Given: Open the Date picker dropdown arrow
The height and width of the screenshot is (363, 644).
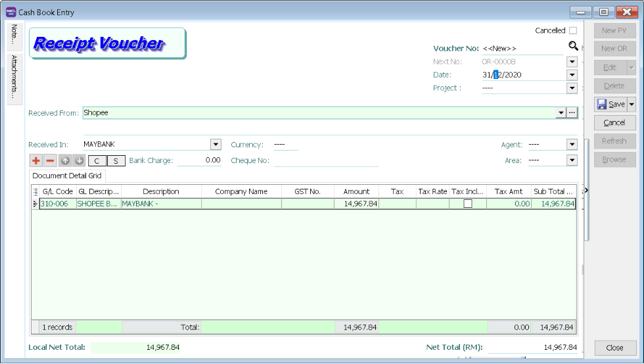Looking at the screenshot, I should tap(572, 75).
